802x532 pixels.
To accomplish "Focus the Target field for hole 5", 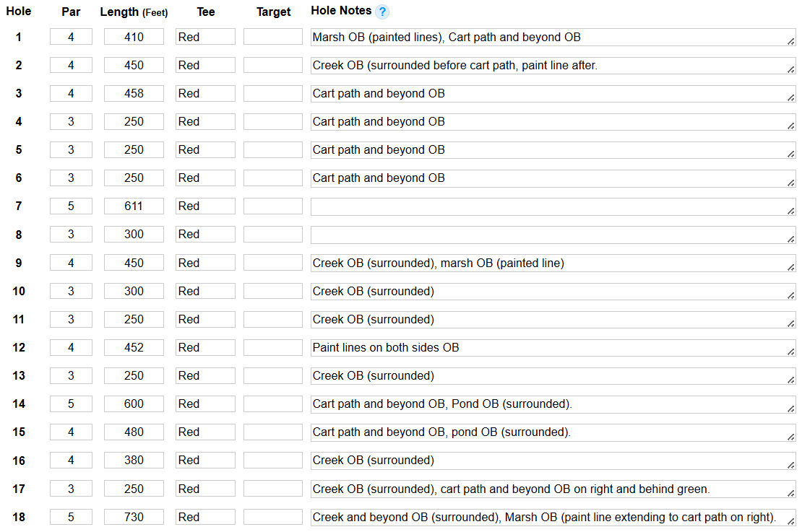I will tap(272, 150).
